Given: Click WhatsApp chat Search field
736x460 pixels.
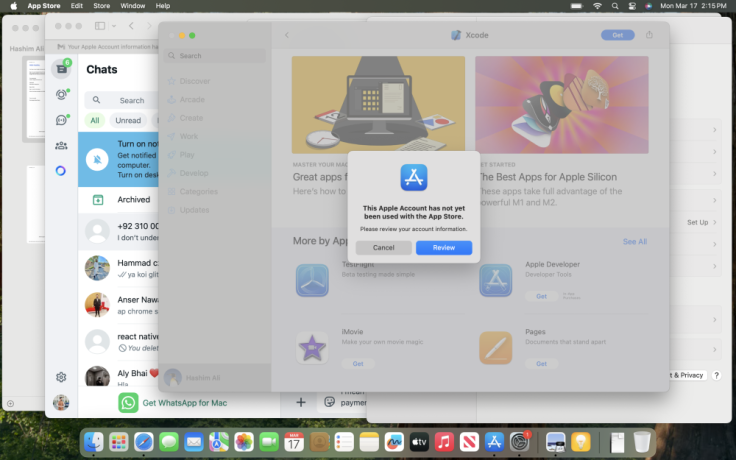Looking at the screenshot, I should [x=122, y=100].
